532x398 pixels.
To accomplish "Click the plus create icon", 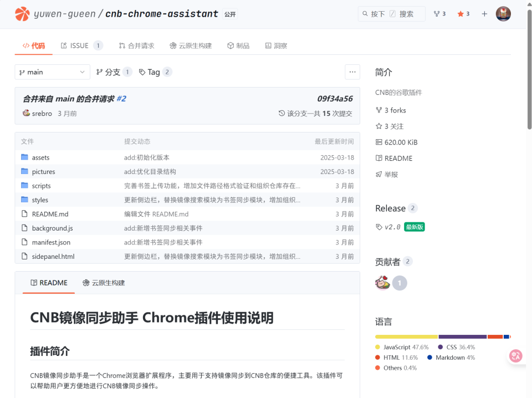I will (484, 14).
